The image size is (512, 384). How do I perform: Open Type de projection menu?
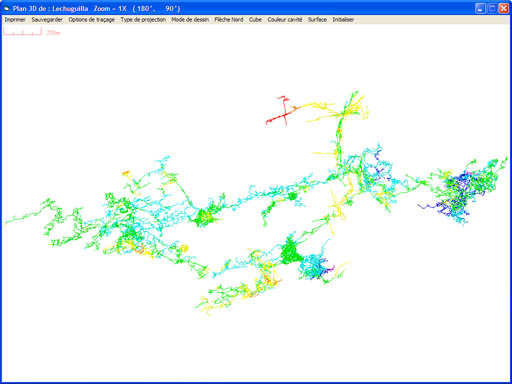click(x=143, y=20)
